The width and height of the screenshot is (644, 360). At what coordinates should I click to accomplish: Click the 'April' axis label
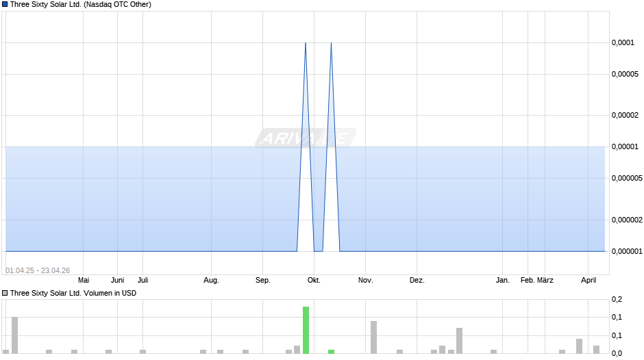pos(589,280)
